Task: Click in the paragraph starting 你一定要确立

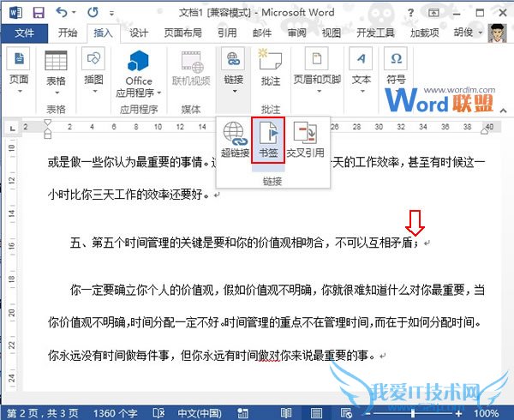Action: click(x=266, y=322)
